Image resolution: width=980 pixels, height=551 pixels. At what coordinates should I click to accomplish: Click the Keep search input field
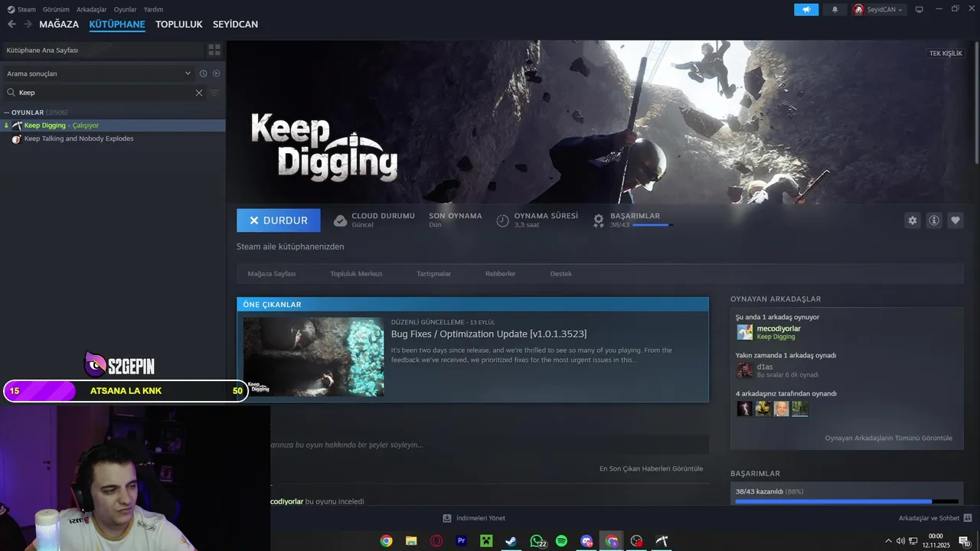click(x=103, y=93)
